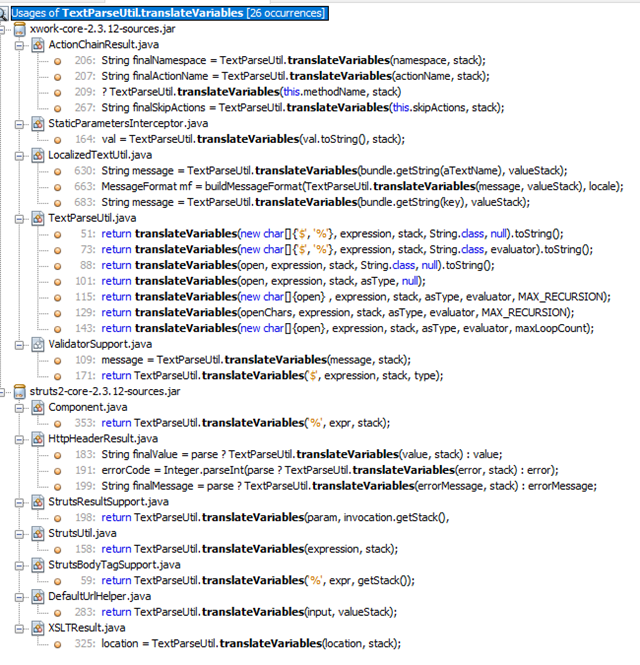The image size is (640, 665).
Task: Collapse the Component.java node
Action: click(x=19, y=408)
